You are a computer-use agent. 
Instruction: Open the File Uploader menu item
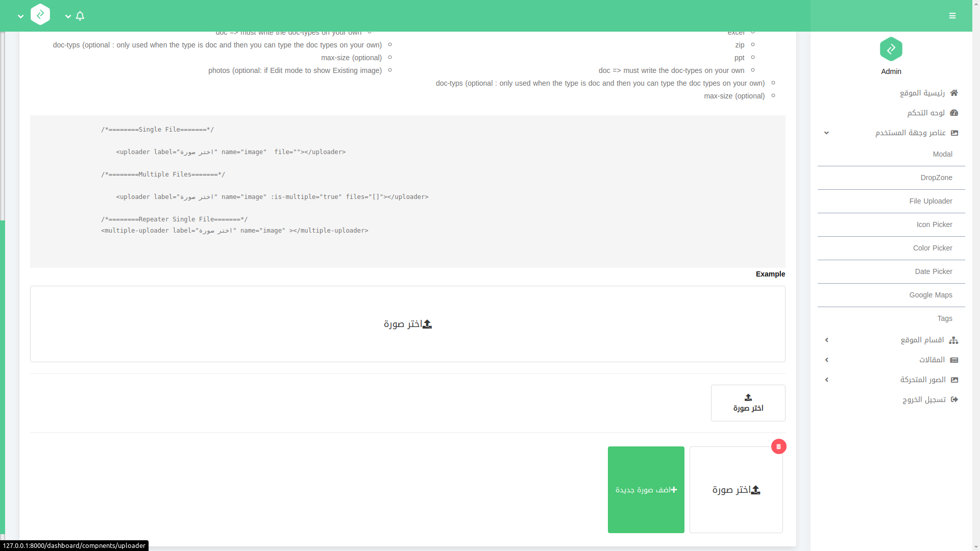930,201
